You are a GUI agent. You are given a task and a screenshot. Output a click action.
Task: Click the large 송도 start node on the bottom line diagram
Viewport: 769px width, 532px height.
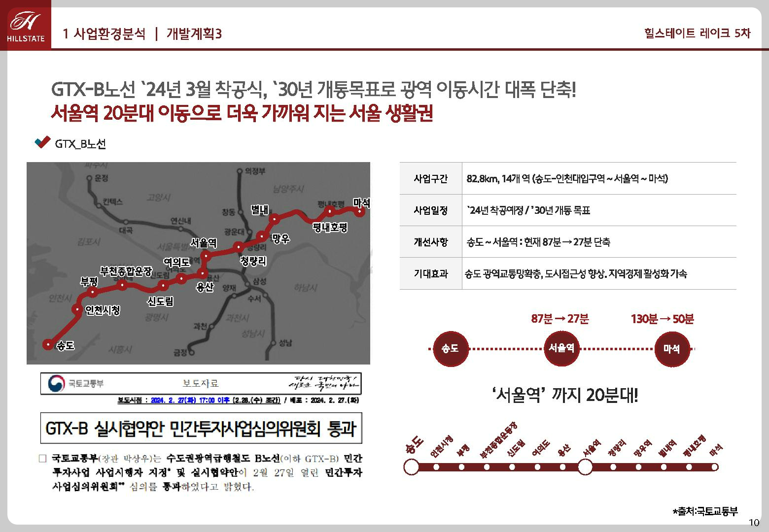(x=411, y=467)
